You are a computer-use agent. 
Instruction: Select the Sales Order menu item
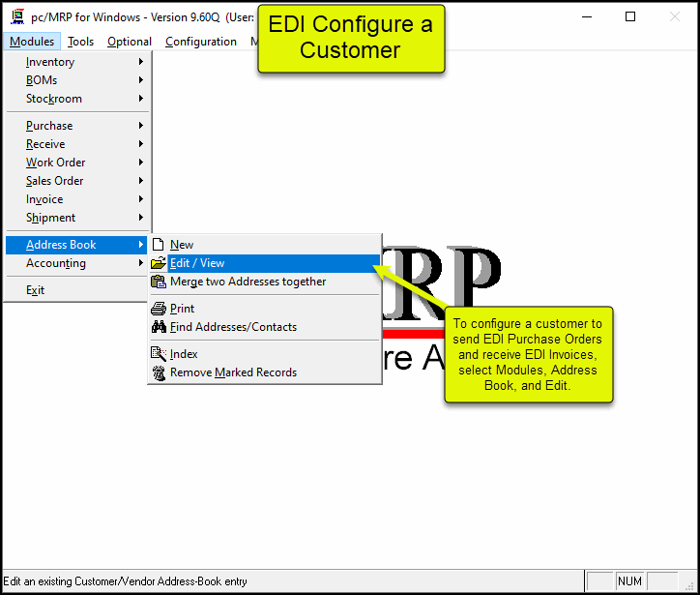pos(76,181)
